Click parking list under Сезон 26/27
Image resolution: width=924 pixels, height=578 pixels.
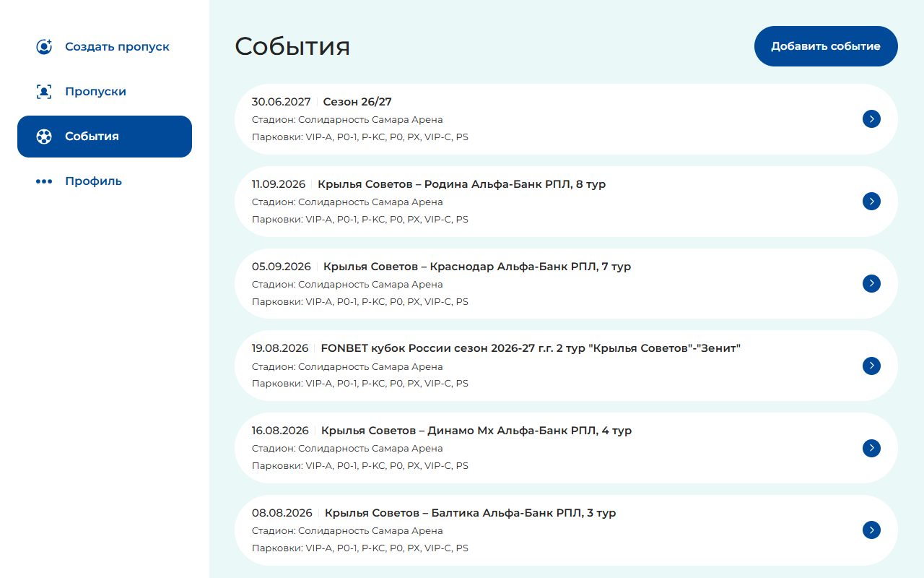pyautogui.click(x=360, y=137)
